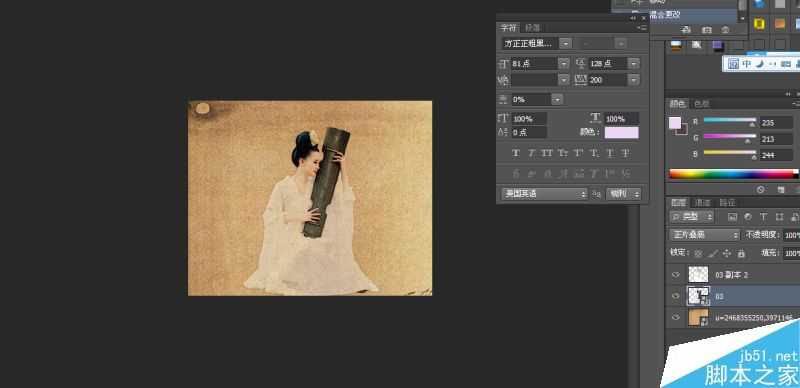Toggle All Caps style button
800x388 pixels.
[x=547, y=153]
